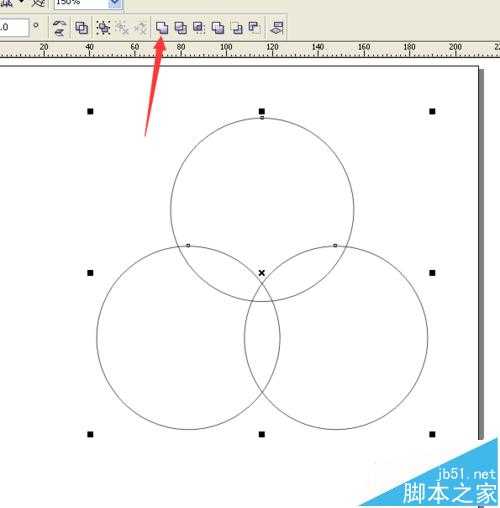Image resolution: width=500 pixels, height=508 pixels.
Task: Click the greyed-out Ungroup icon
Action: (122, 28)
